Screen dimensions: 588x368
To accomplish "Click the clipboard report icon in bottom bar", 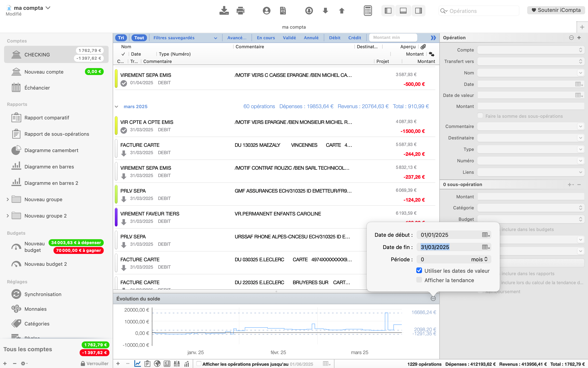I will (x=147, y=364).
